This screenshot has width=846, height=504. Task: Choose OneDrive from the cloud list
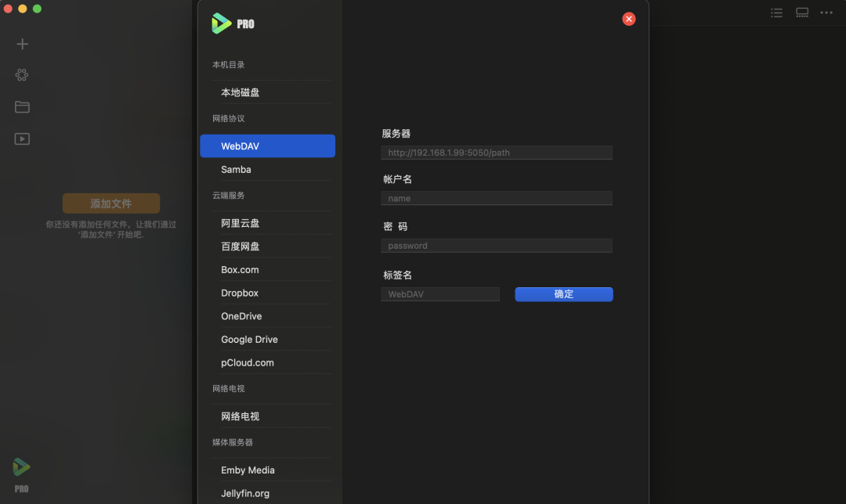pos(268,316)
